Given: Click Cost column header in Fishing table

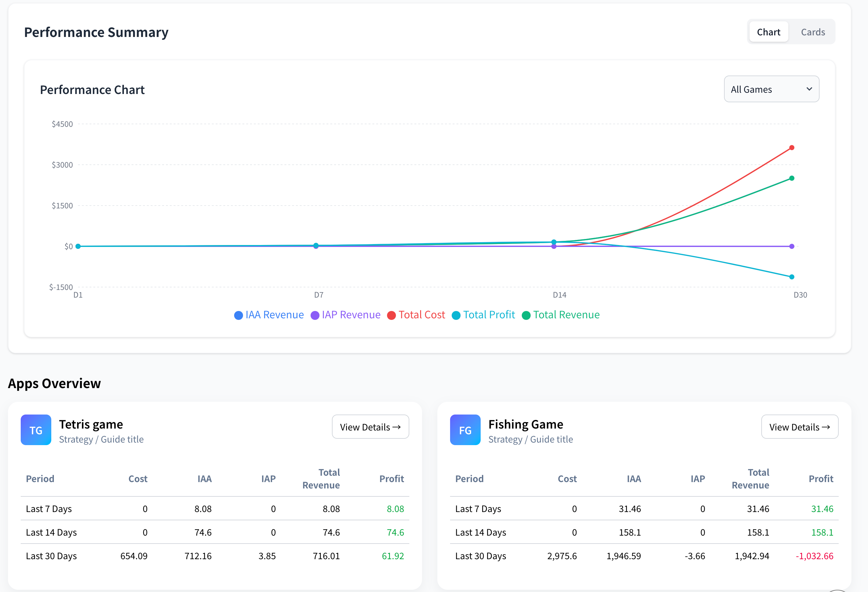Looking at the screenshot, I should point(567,479).
